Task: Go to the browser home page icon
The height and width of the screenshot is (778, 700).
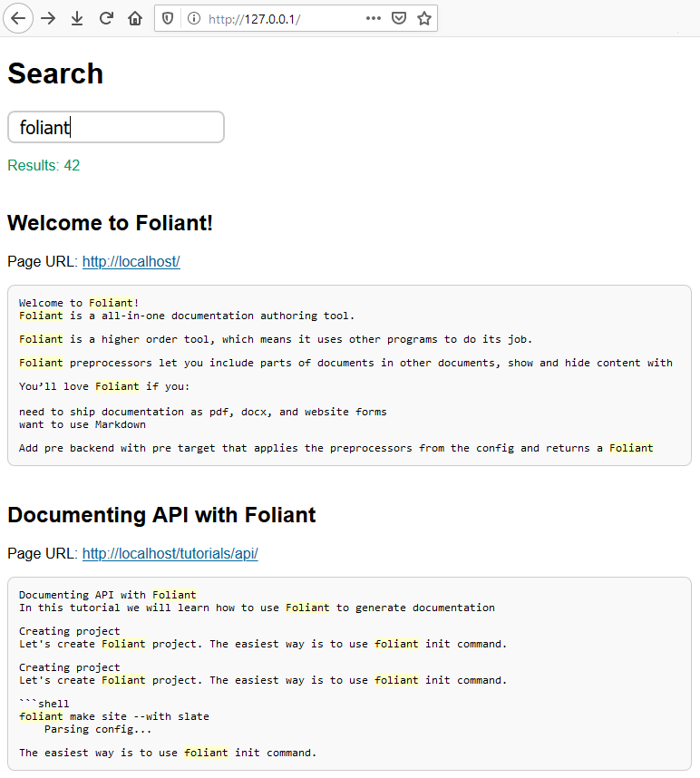Action: (135, 19)
